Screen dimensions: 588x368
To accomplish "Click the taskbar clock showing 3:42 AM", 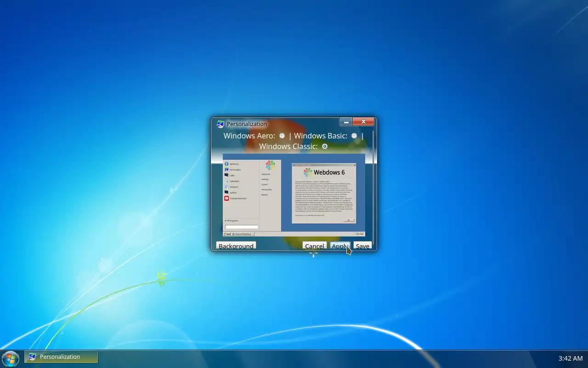I will (x=571, y=358).
